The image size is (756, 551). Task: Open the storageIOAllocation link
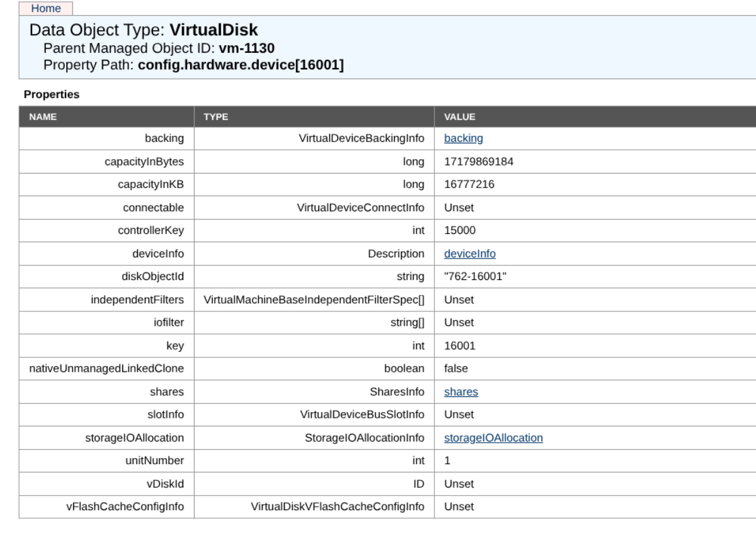point(494,438)
